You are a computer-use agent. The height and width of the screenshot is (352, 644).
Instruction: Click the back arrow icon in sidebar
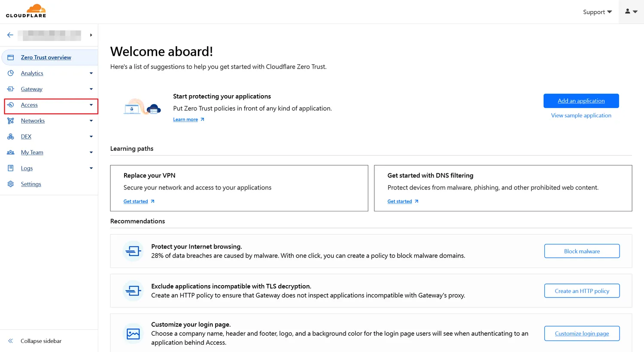(10, 35)
